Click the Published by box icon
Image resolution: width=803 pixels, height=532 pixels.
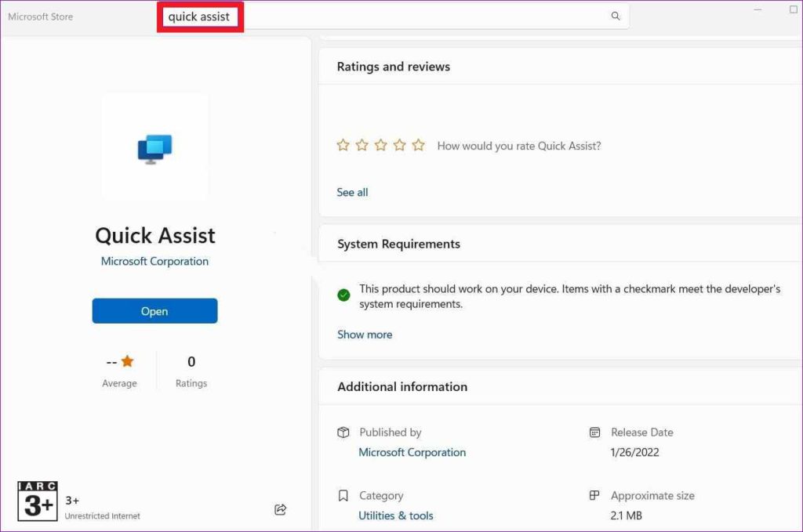[x=343, y=432]
